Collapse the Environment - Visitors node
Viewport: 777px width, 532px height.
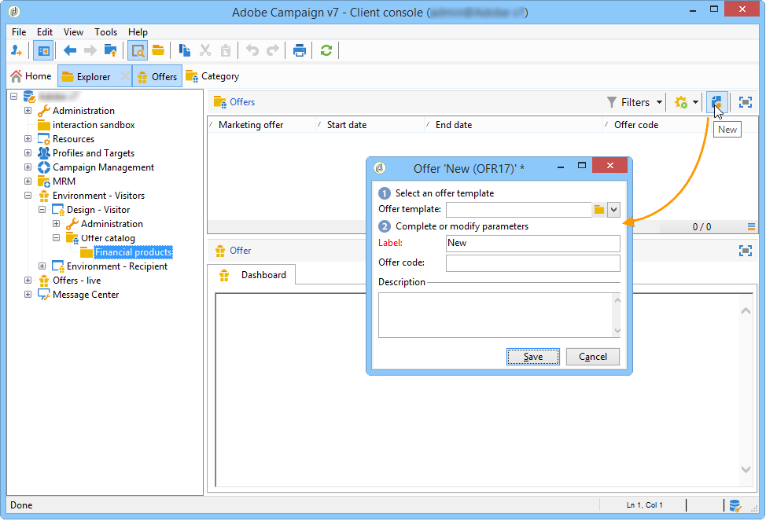click(x=28, y=195)
